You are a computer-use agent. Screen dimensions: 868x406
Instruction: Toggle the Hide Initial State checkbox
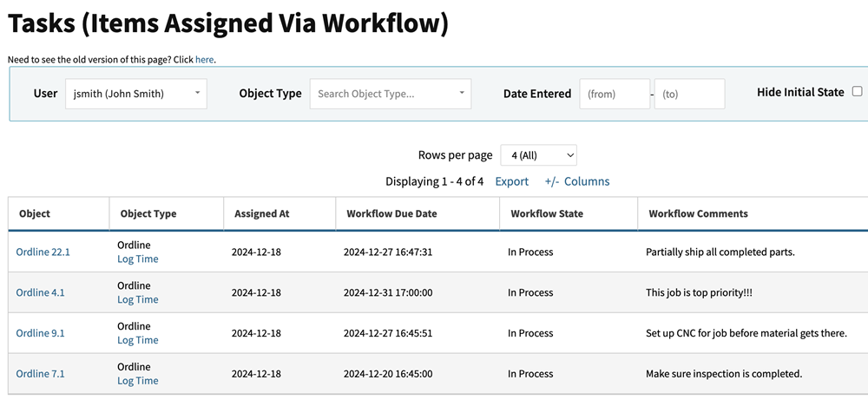coord(857,92)
